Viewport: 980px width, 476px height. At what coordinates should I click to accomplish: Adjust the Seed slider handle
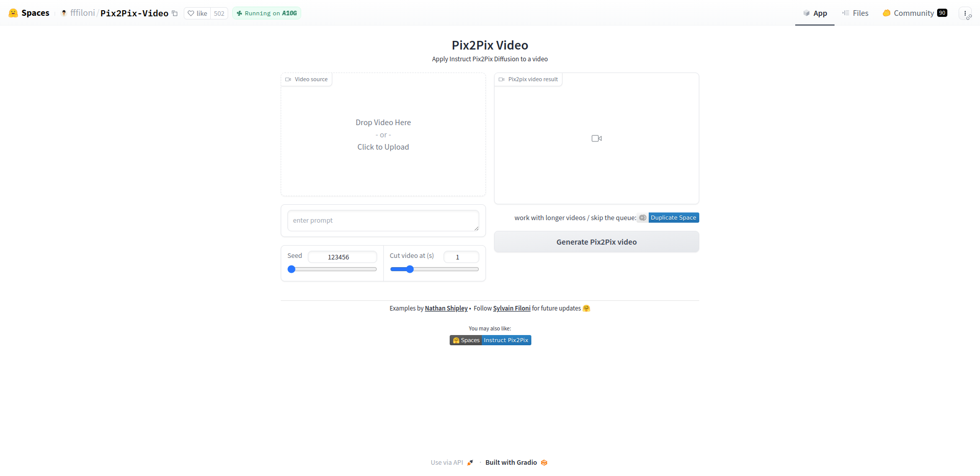coord(291,269)
